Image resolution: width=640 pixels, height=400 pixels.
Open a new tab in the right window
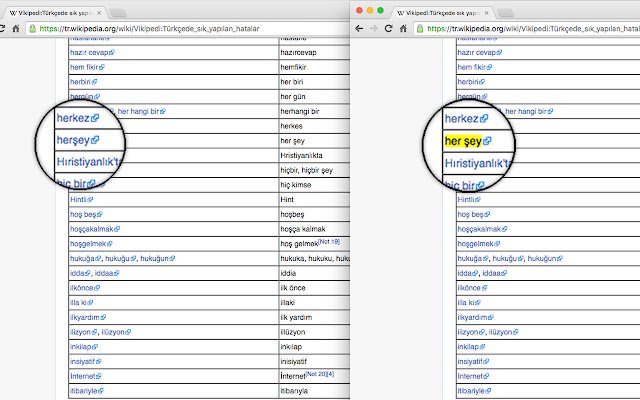[x=505, y=13]
